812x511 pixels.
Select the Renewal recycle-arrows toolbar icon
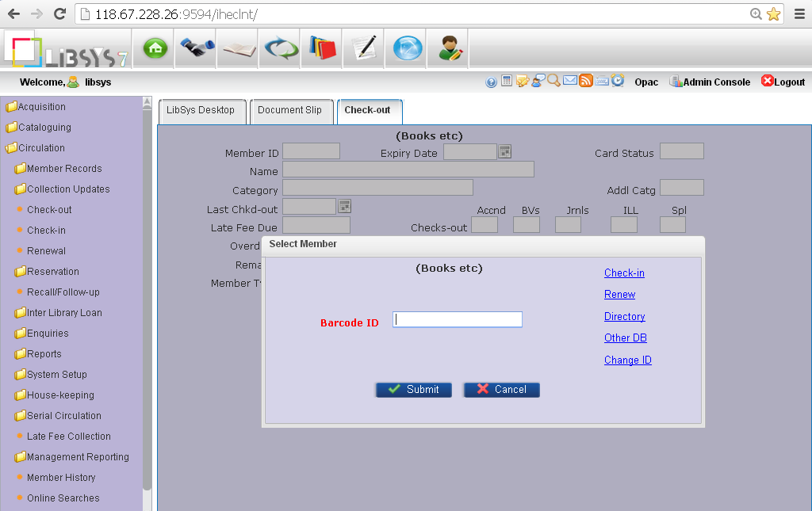click(279, 48)
